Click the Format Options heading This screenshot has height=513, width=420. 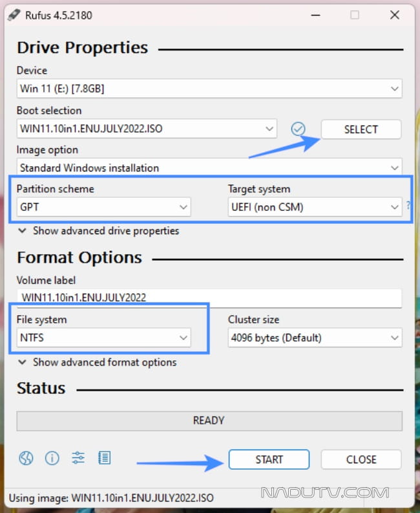tap(79, 257)
